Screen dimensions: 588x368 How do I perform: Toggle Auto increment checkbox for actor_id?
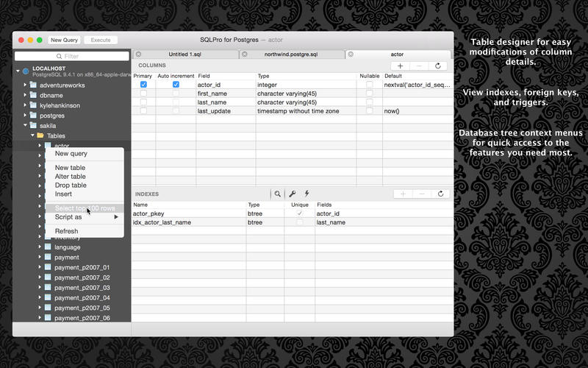coord(176,85)
